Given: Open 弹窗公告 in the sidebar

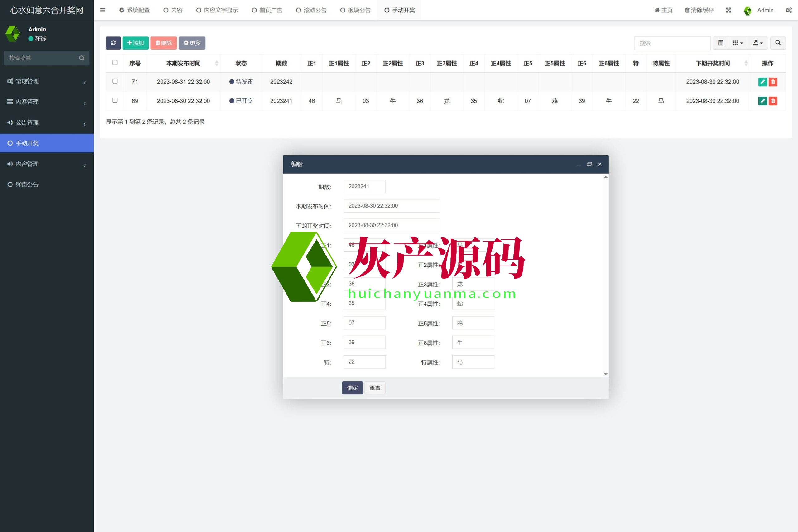Looking at the screenshot, I should 27,185.
